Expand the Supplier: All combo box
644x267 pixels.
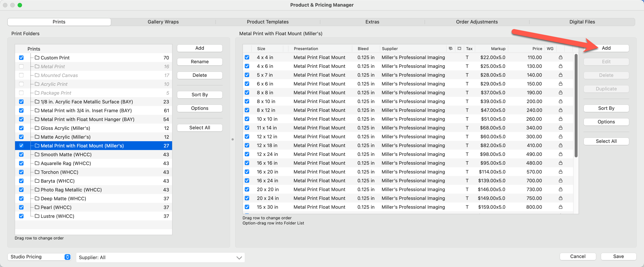pos(239,257)
